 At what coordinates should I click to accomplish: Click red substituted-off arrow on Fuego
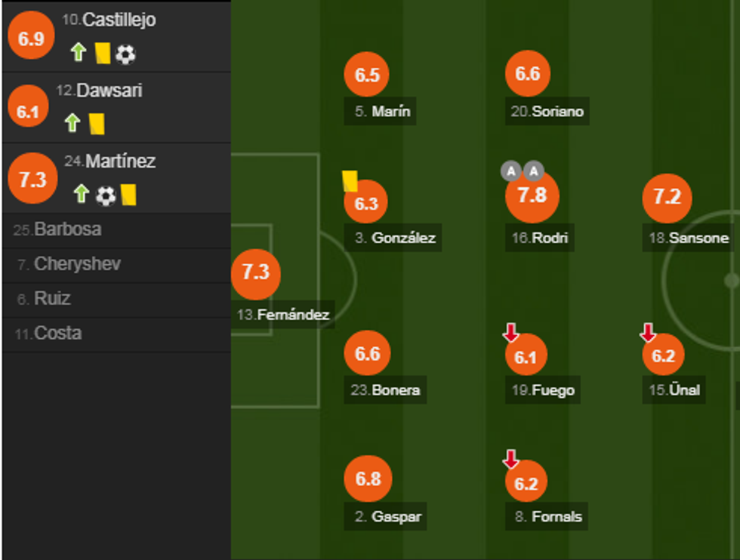511,332
